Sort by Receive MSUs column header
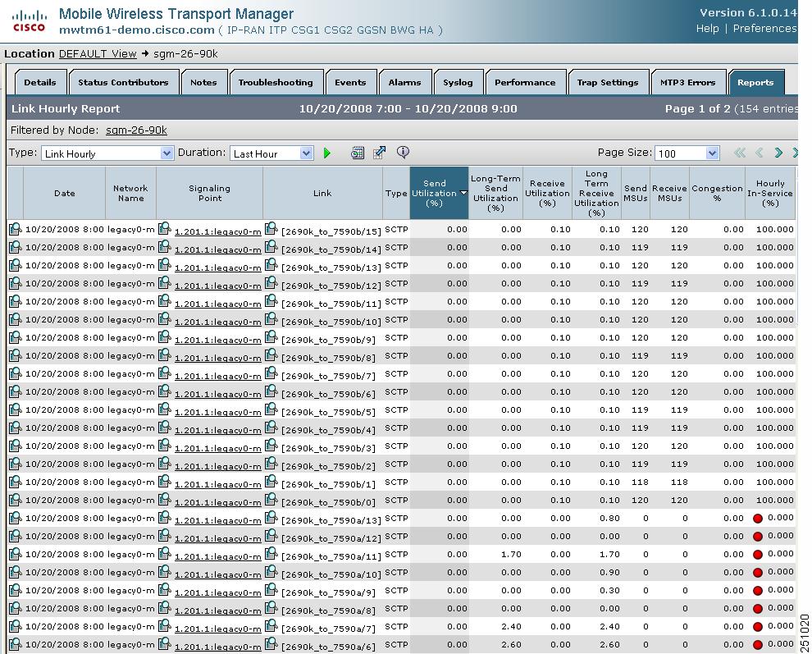This screenshot has height=654, width=812. point(669,193)
